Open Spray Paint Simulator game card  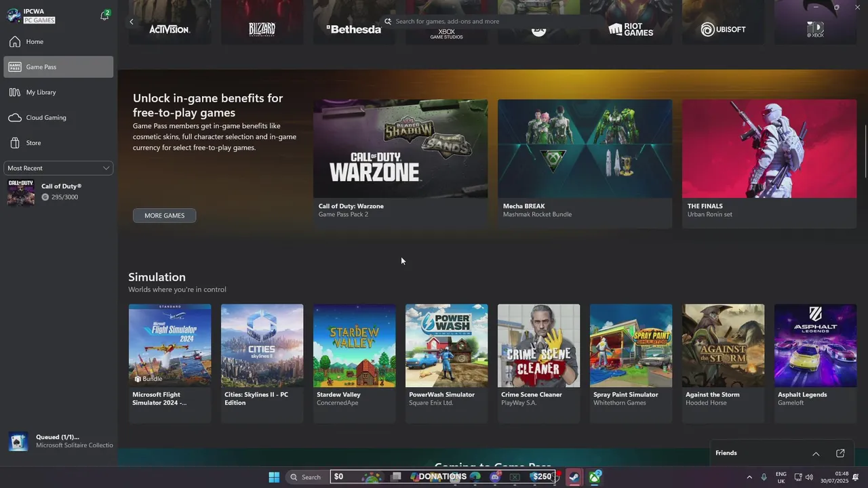coord(631,363)
